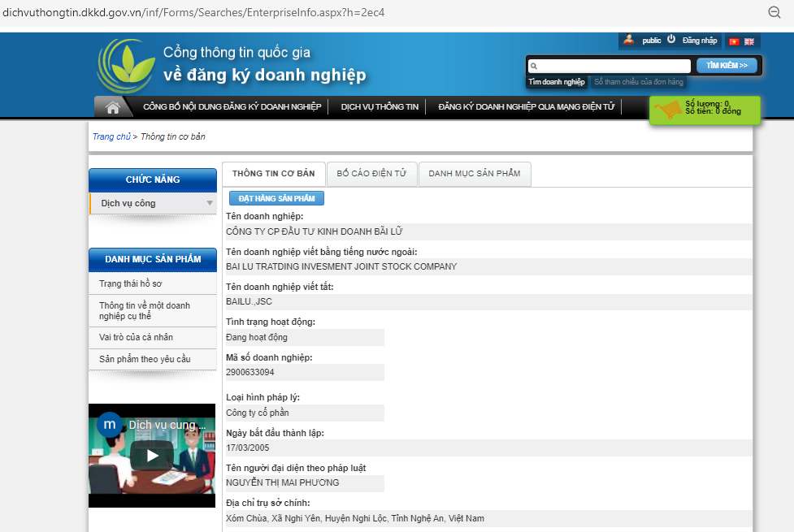Open the shopping cart icon
794x532 pixels.
point(667,110)
